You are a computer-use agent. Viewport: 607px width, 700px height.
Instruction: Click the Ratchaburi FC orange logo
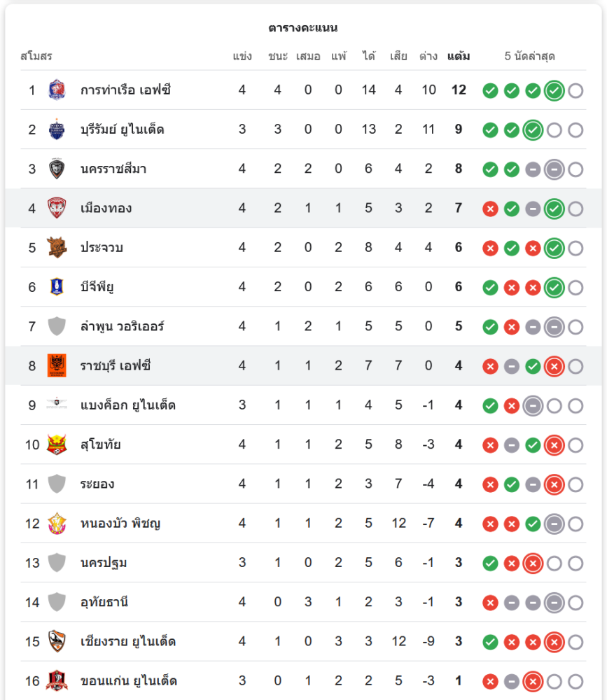point(57,365)
